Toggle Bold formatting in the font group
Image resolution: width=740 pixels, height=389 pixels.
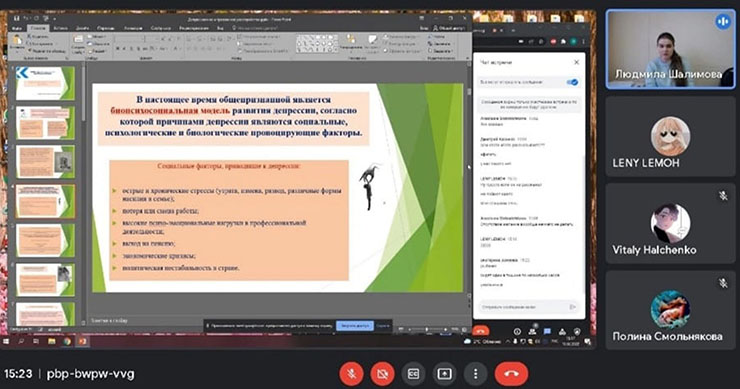coord(118,49)
